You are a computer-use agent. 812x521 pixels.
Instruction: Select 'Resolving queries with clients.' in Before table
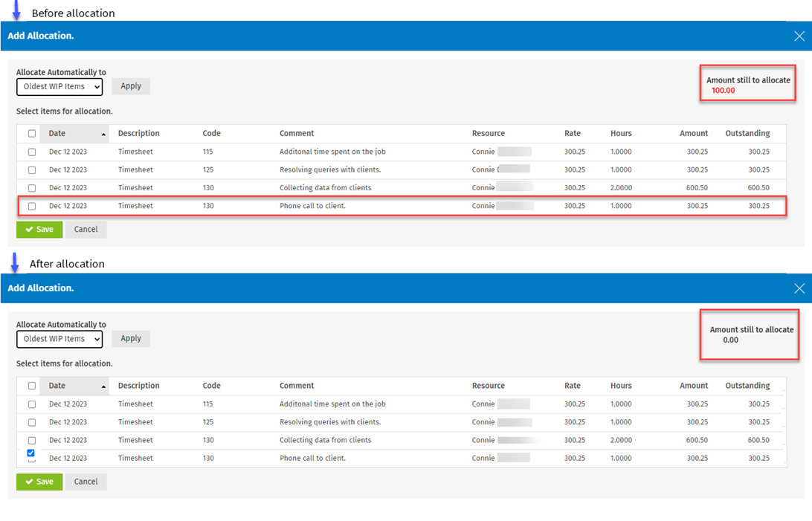click(330, 170)
